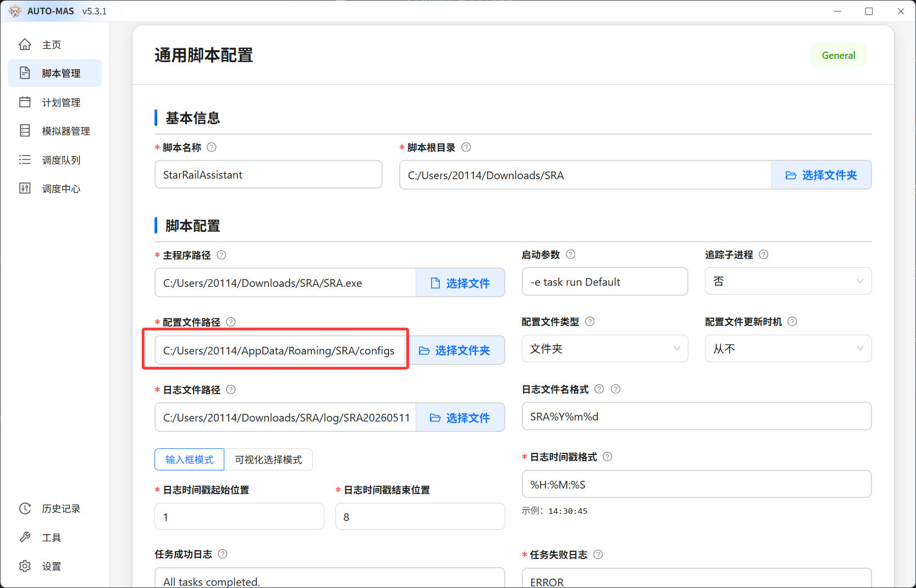Viewport: 916px width, 588px height.
Task: Click help icon next to 任务成功日志
Action: [x=223, y=554]
